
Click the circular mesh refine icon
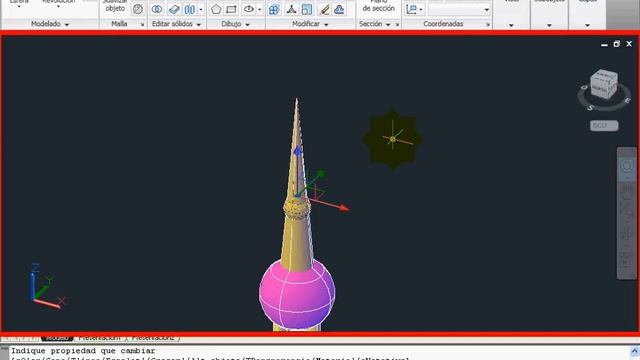coord(138,9)
